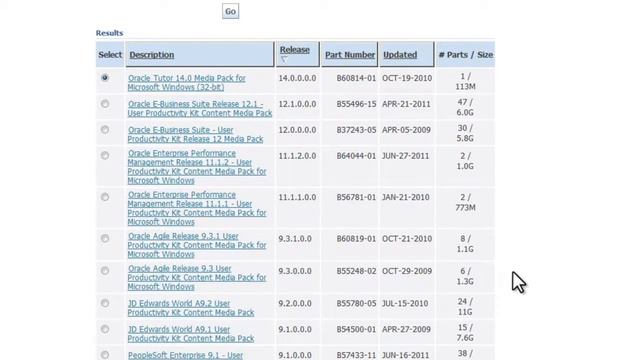The image size is (640, 360).
Task: Click release value 9.3.1.0.0
Action: pyautogui.click(x=295, y=239)
